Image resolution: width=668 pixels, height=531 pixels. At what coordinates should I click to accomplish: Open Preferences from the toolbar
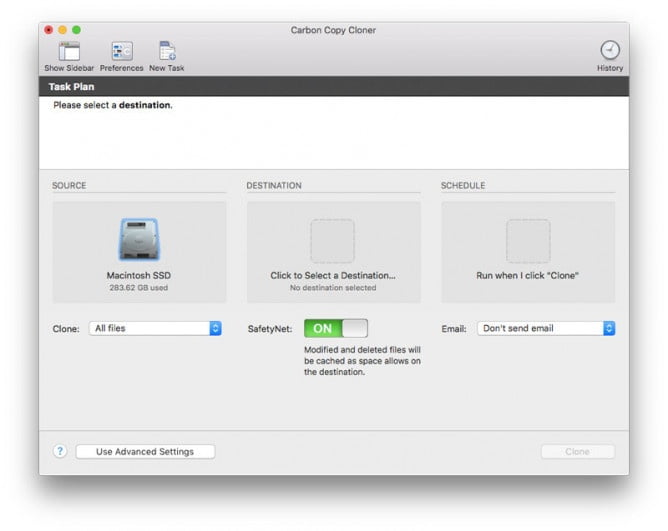122,52
